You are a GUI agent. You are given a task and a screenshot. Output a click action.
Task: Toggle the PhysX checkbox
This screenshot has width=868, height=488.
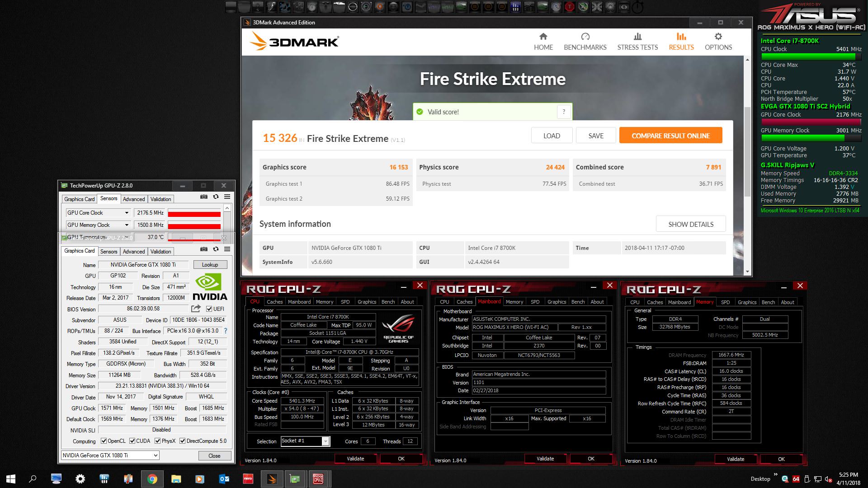(x=157, y=441)
